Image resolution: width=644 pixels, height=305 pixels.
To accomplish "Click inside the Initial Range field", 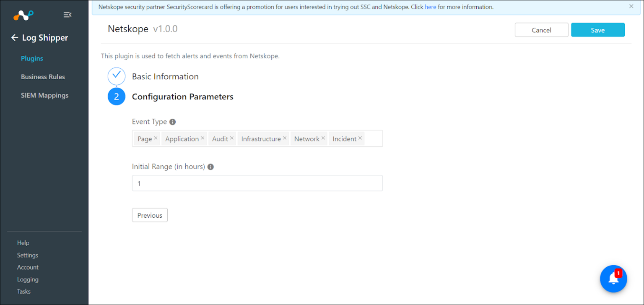I will point(257,183).
